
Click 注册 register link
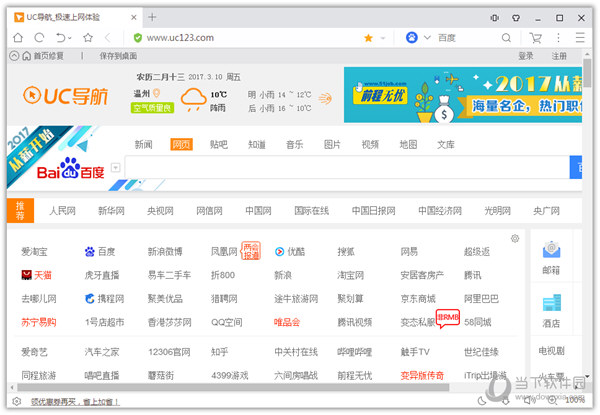pos(559,56)
